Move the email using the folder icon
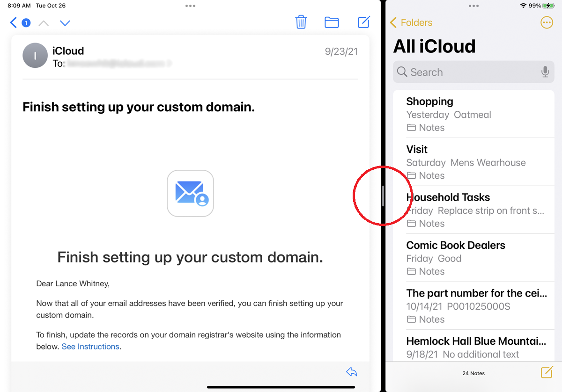Viewport: 562px width, 392px height. tap(332, 22)
